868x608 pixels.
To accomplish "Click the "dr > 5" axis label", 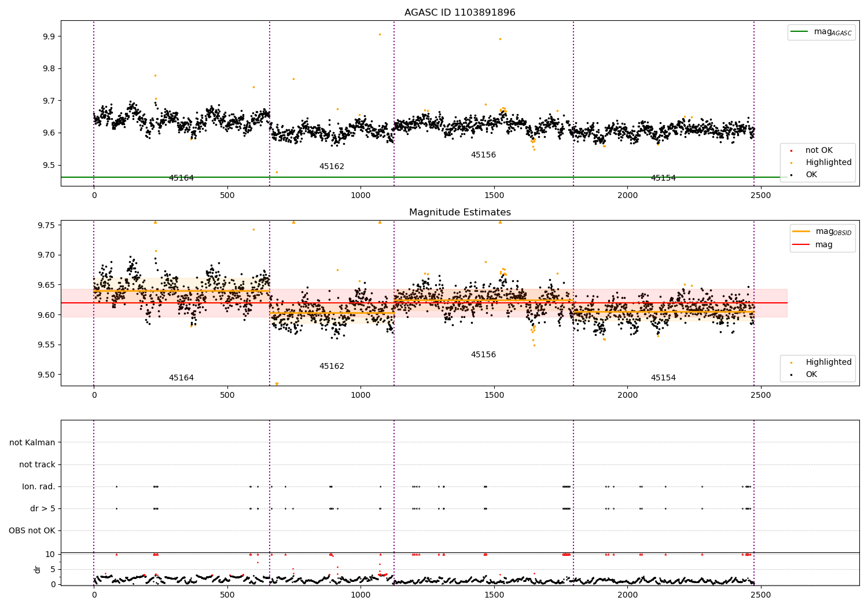I will click(43, 508).
